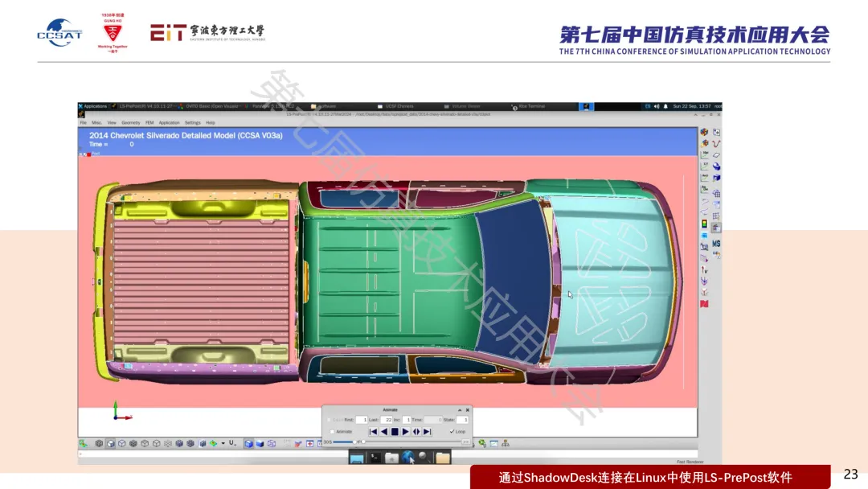Click the blue wireframe cube icon
Screen dimensions: 868x489
(272, 444)
